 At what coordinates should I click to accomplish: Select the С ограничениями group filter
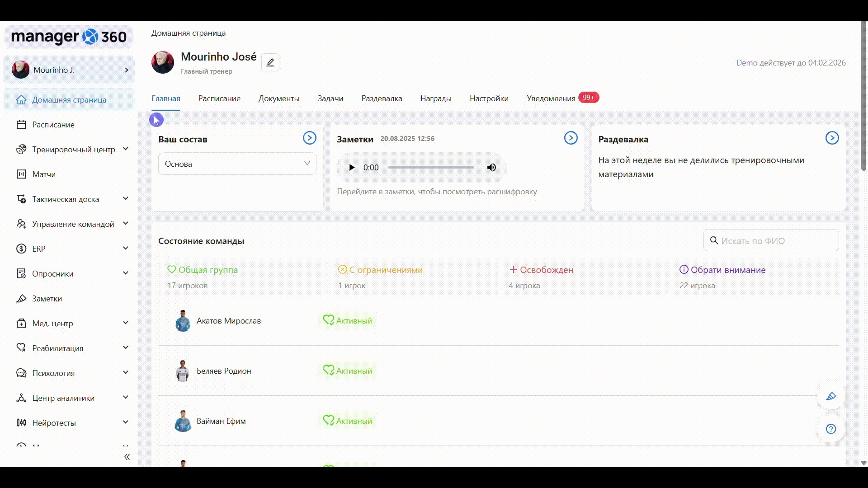click(x=385, y=270)
